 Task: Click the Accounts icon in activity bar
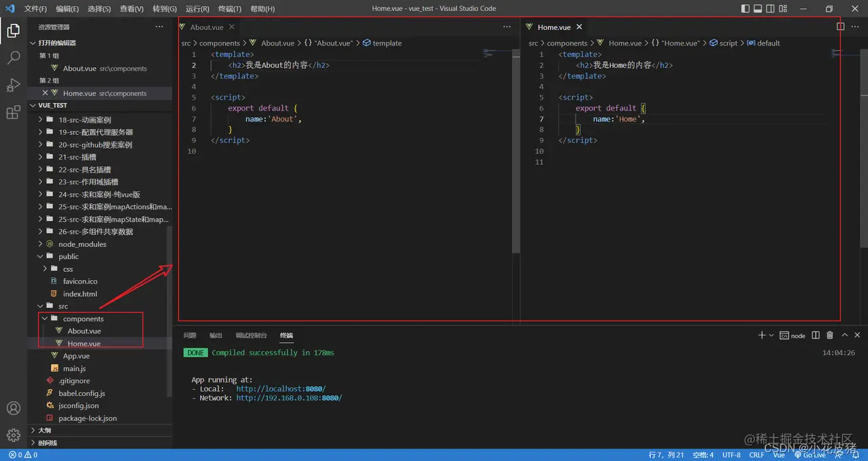[x=13, y=408]
